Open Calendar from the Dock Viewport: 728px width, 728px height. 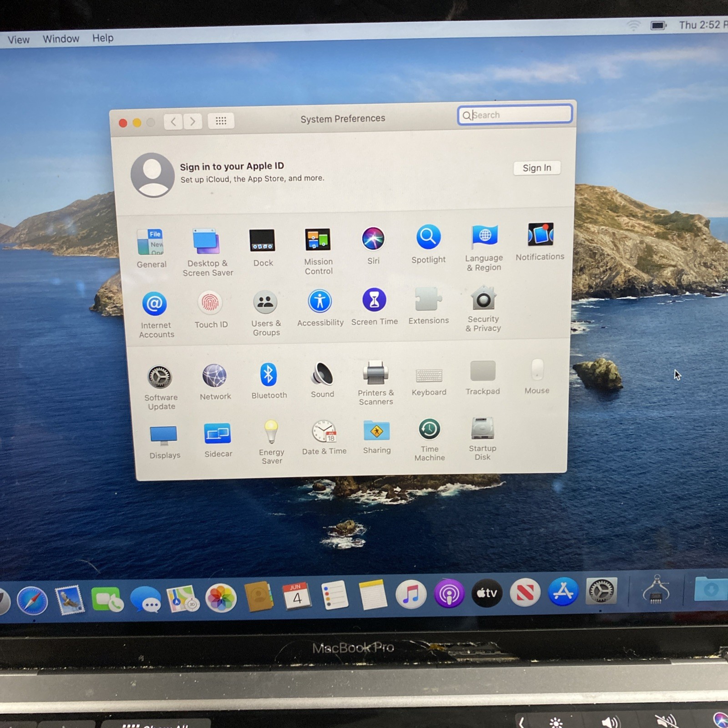[x=297, y=596]
